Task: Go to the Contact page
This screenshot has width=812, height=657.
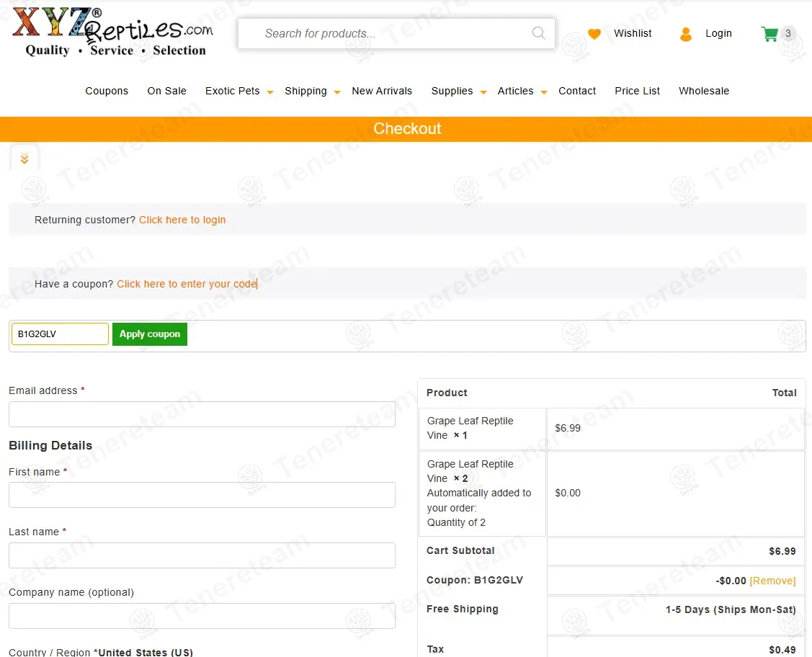Action: [x=577, y=91]
